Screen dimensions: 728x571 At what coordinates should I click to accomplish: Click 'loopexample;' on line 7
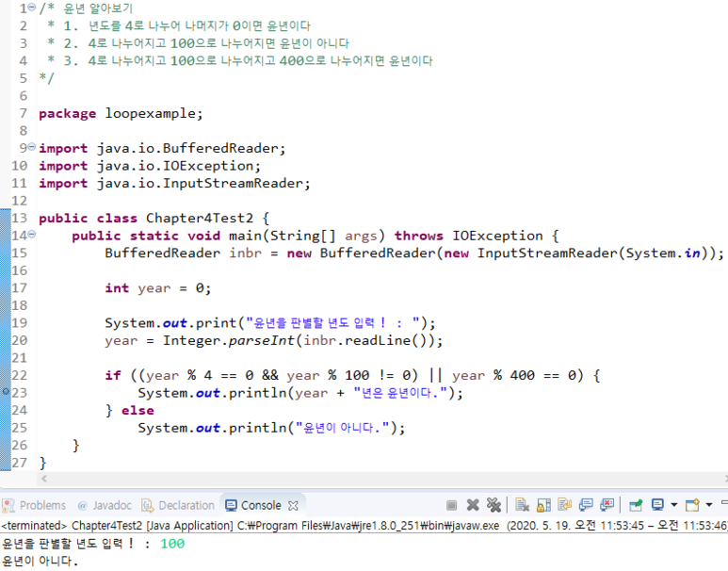(154, 114)
